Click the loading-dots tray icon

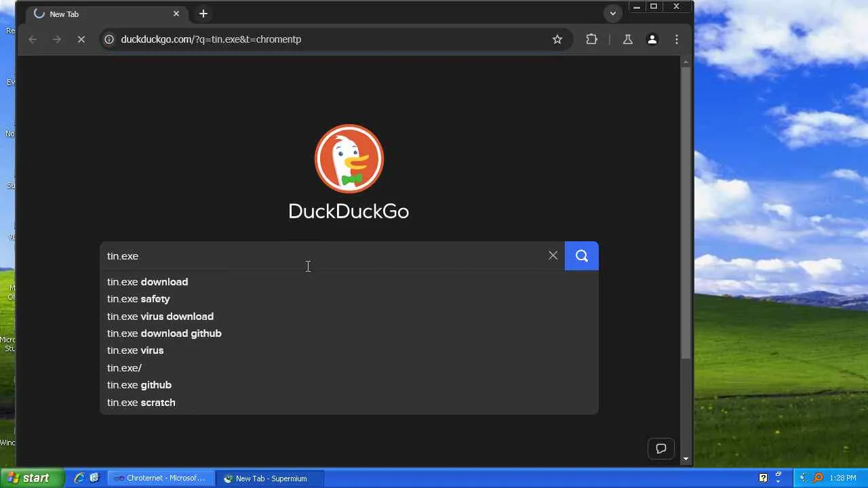[x=804, y=478]
